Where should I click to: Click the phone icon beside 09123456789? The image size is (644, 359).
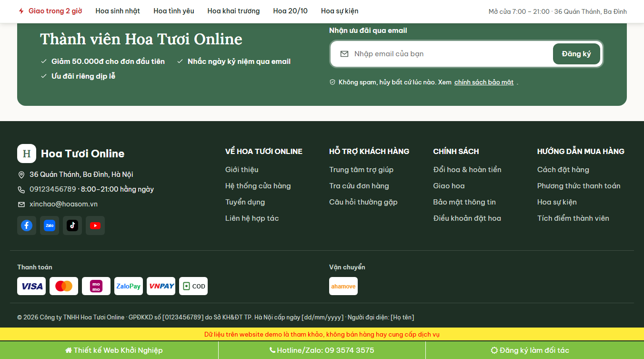(x=21, y=190)
